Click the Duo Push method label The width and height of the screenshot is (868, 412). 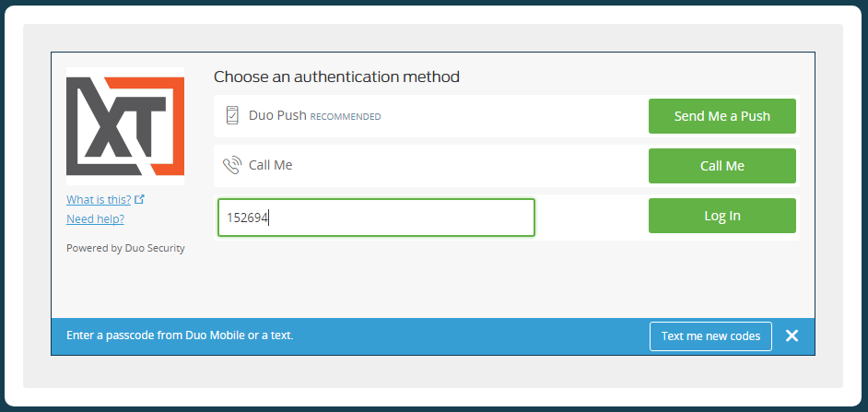(x=276, y=116)
